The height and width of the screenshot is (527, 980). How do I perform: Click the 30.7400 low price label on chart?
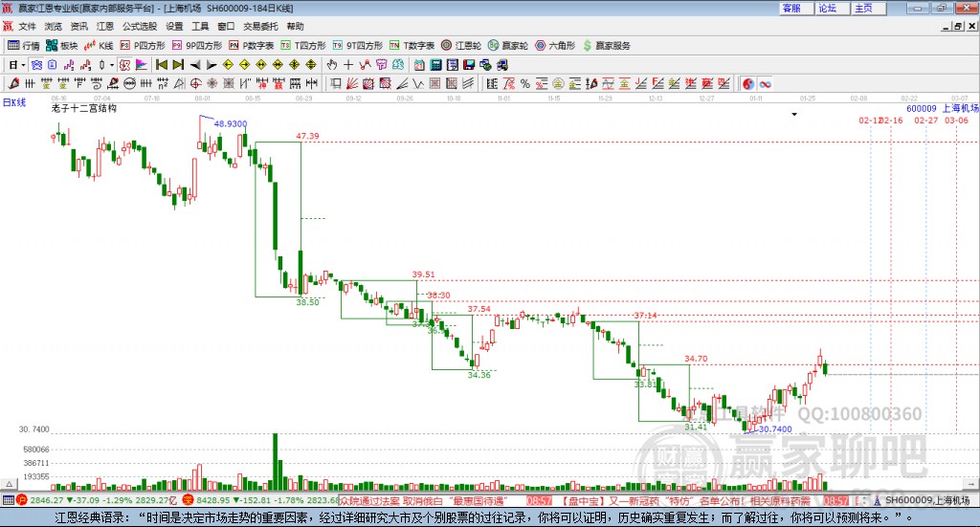(775, 429)
